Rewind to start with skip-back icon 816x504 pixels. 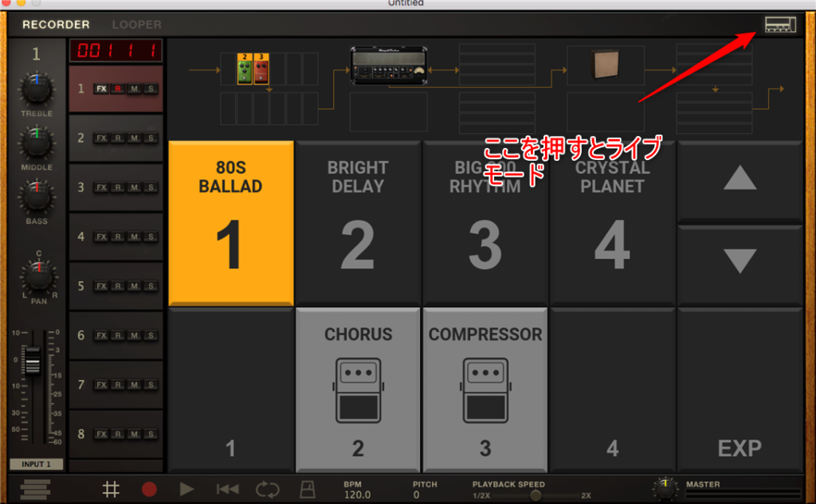pos(227,490)
